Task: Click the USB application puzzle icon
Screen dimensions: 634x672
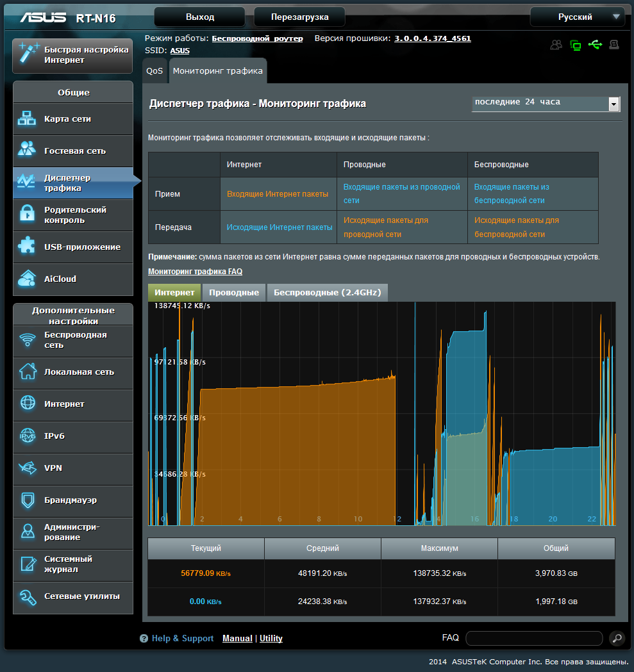Action: tap(28, 247)
